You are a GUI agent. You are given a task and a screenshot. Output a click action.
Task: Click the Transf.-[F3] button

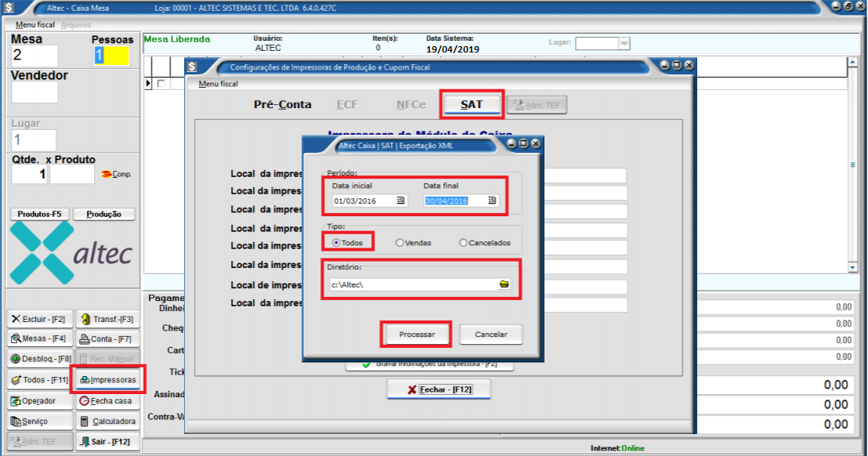[x=107, y=320]
